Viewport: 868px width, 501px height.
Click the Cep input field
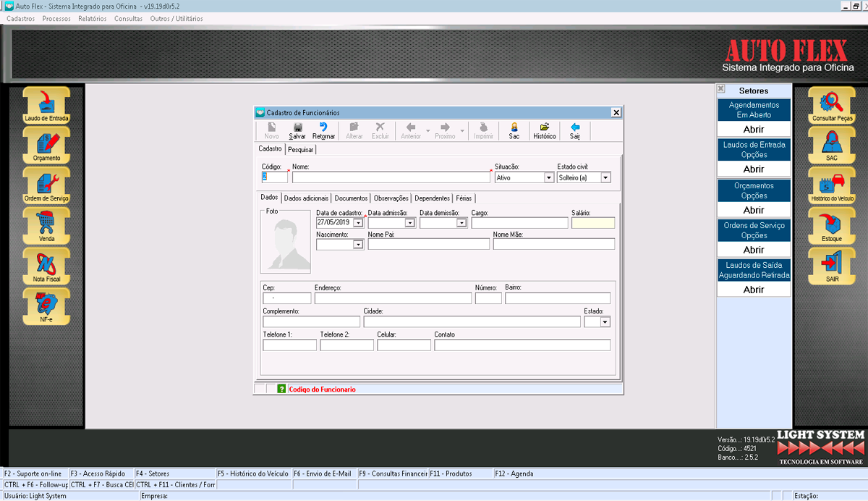[x=286, y=298]
